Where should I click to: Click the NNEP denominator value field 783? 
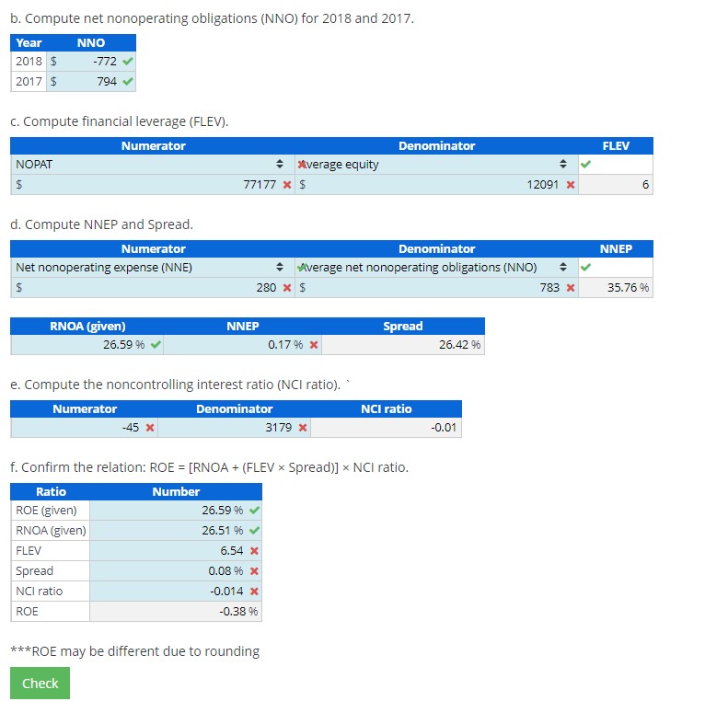pyautogui.click(x=436, y=288)
